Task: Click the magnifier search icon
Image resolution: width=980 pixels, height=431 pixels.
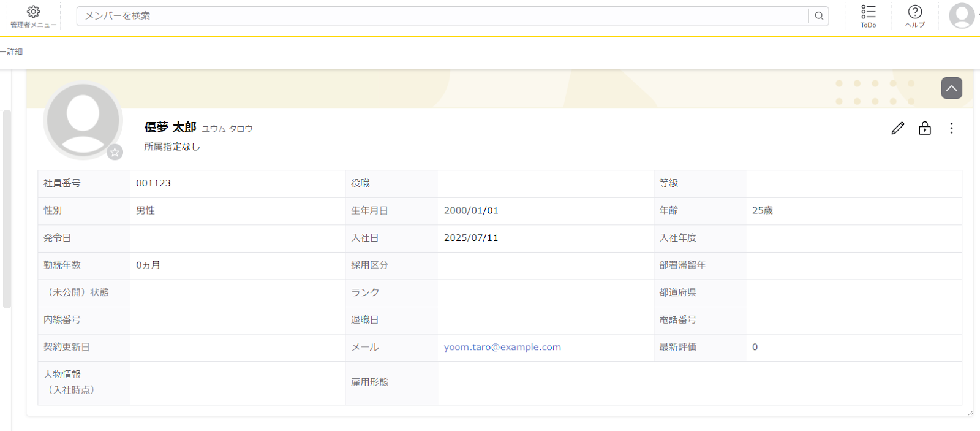Action: click(819, 16)
